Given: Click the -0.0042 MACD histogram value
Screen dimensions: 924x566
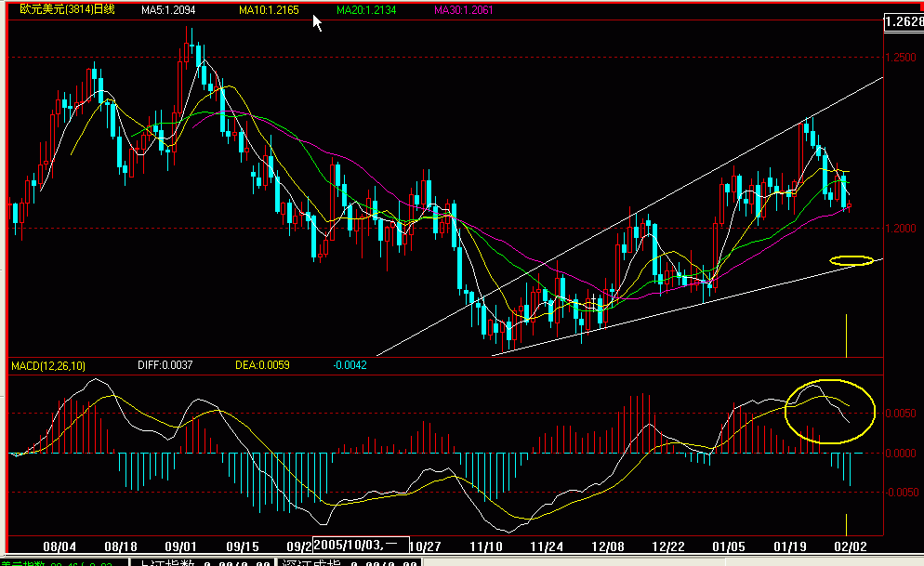Looking at the screenshot, I should [x=350, y=365].
